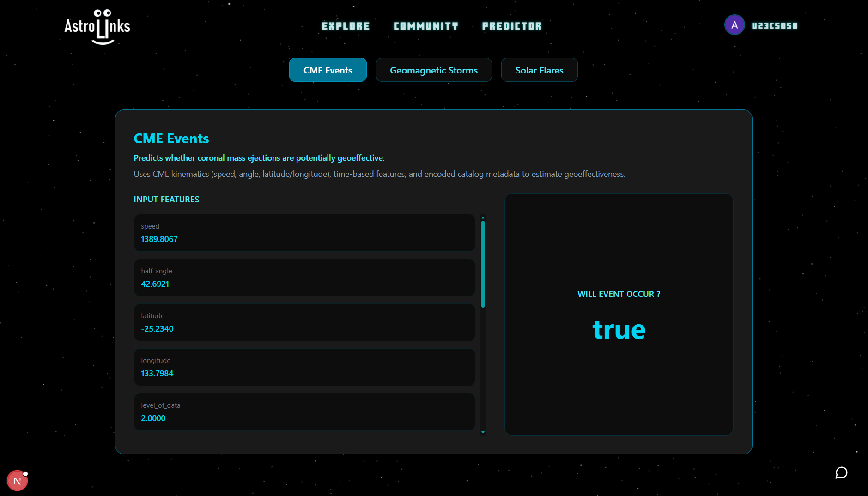
Task: Click the scrollbar up arrow
Action: click(483, 217)
